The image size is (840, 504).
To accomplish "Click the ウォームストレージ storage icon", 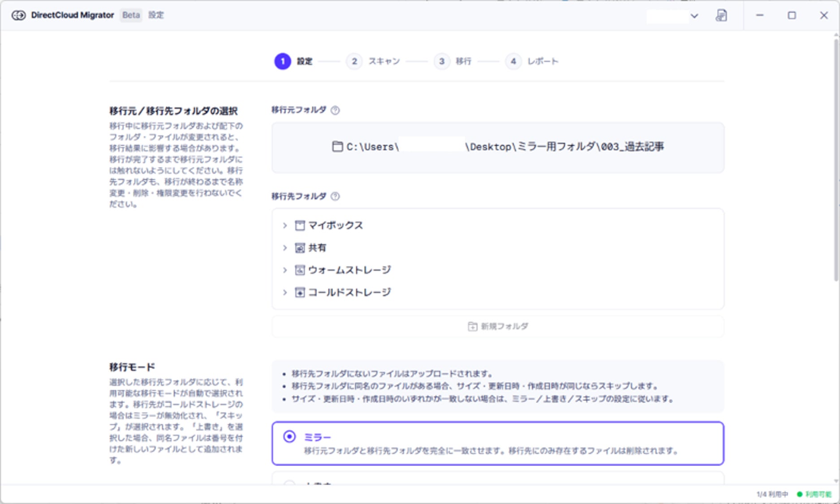I will coord(300,270).
